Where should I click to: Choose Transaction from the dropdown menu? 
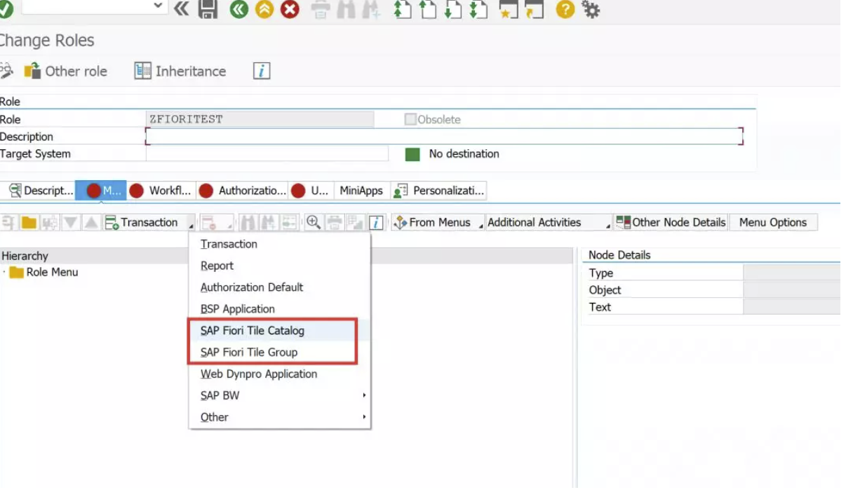click(279, 244)
